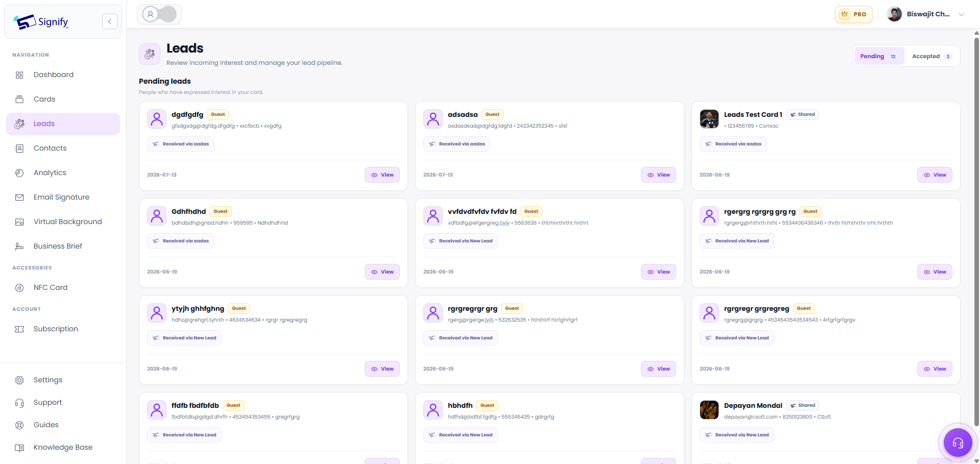This screenshot has height=464, width=980.
Task: Switch to the Pending tab
Action: (x=878, y=56)
